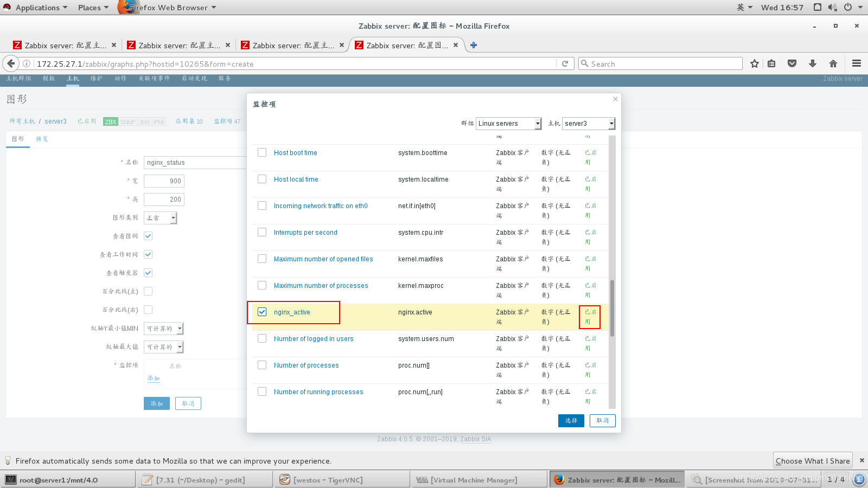Check Number of logged in users checkbox
The width and height of the screenshot is (868, 488).
[262, 338]
